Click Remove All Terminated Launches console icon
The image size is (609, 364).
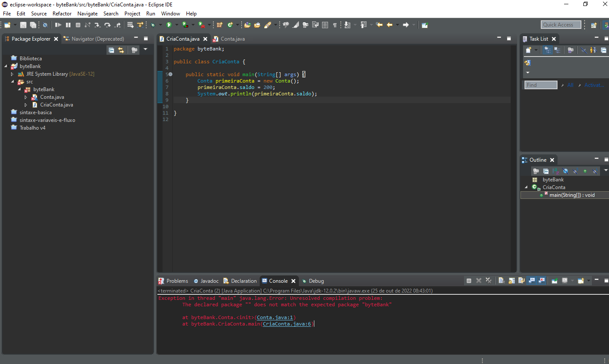[488, 281]
